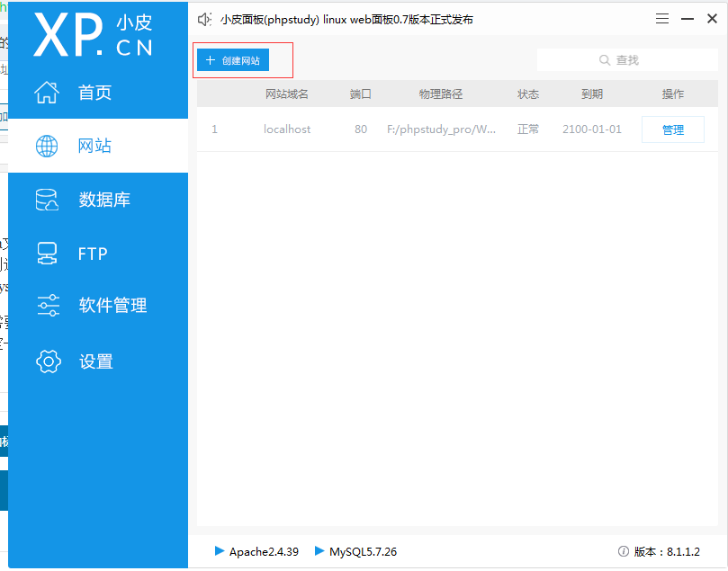Open the database cloud icon
The width and height of the screenshot is (728, 571).
coord(47,200)
